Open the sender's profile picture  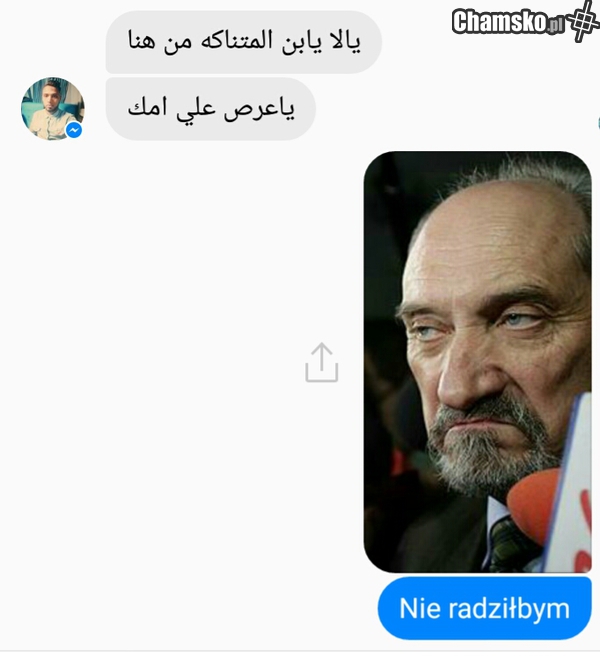53,109
